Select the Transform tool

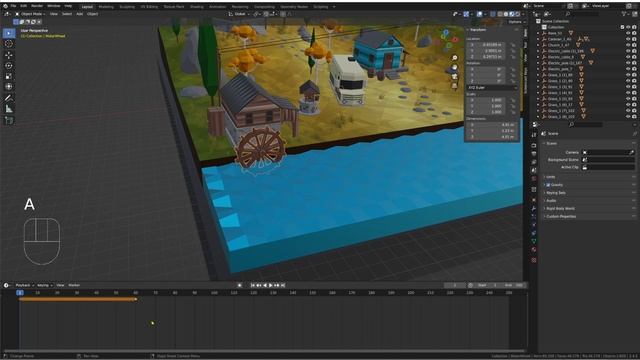point(9,87)
